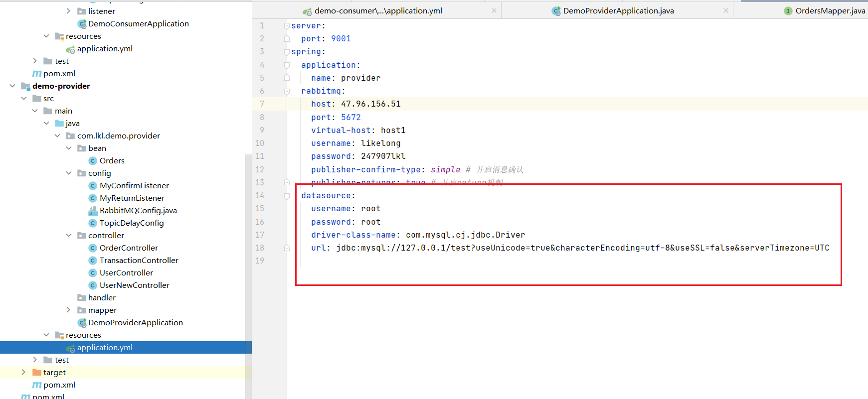Click the publisher-confirm-type value simple

(x=446, y=170)
